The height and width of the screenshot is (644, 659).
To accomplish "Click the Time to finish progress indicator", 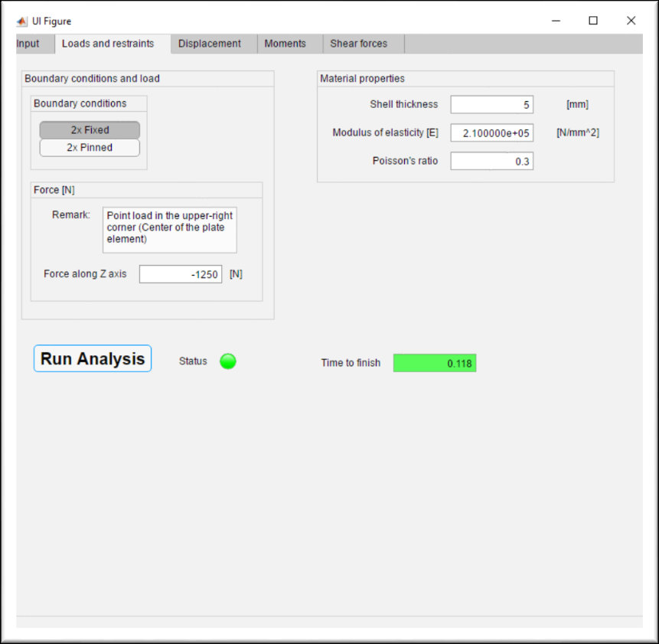I will click(434, 362).
